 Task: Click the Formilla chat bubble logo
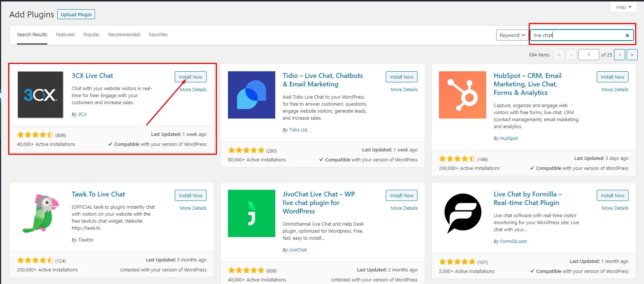pos(463,213)
